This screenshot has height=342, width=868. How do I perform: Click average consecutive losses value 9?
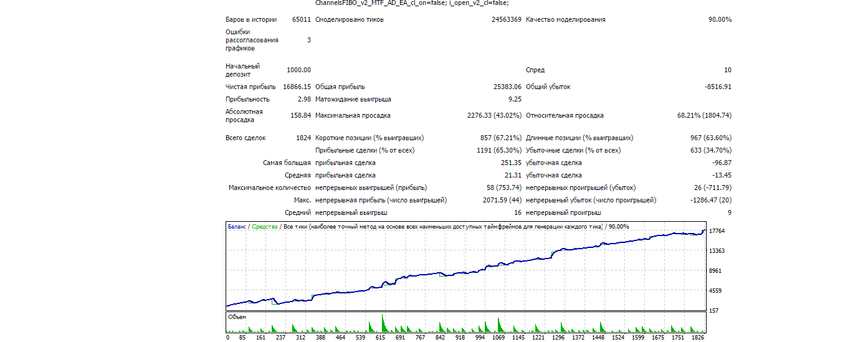tap(730, 212)
